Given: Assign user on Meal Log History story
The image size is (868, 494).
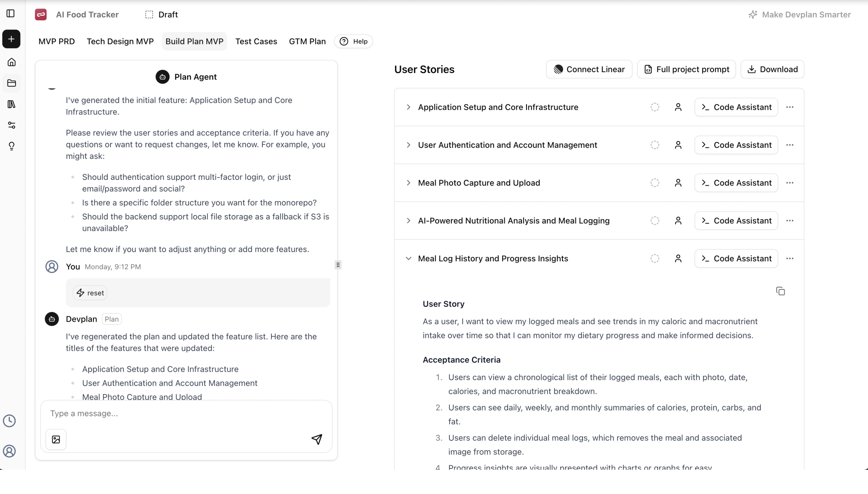Looking at the screenshot, I should coord(678,259).
